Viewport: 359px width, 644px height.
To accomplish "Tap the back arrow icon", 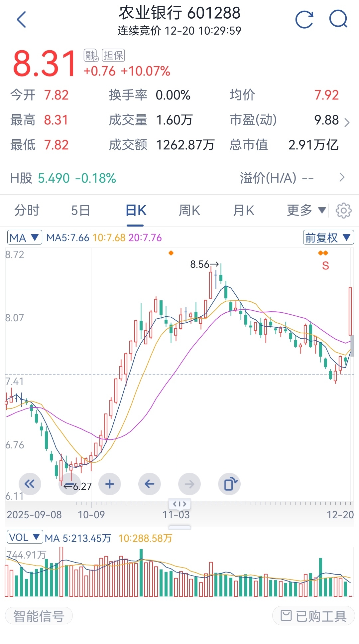I will pos(21,20).
